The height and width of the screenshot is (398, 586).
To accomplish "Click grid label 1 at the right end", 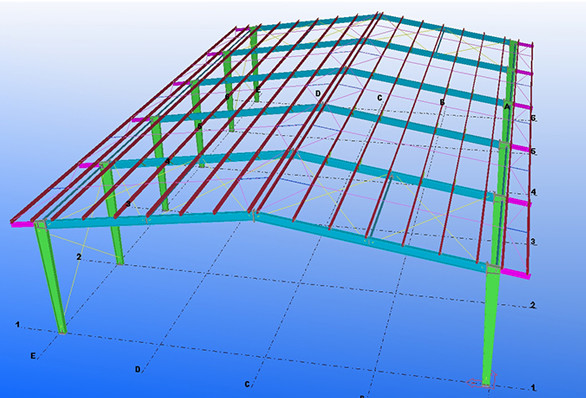I will point(533,388).
